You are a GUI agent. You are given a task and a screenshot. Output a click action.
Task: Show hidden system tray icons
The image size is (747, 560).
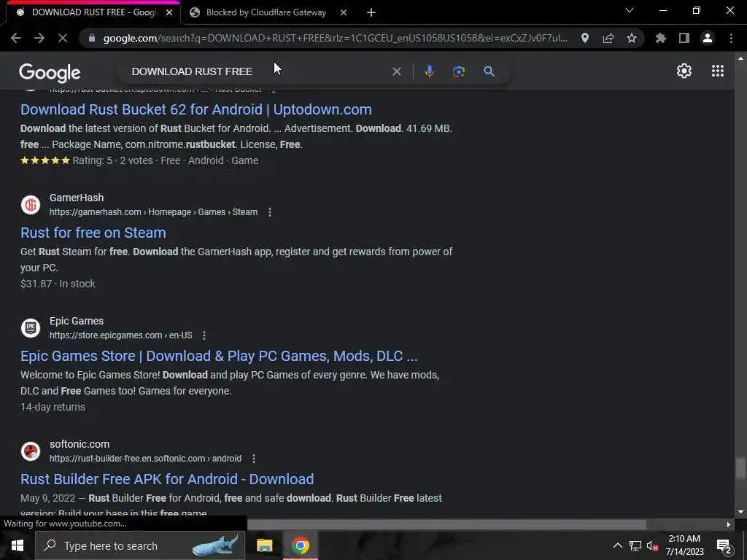(617, 545)
